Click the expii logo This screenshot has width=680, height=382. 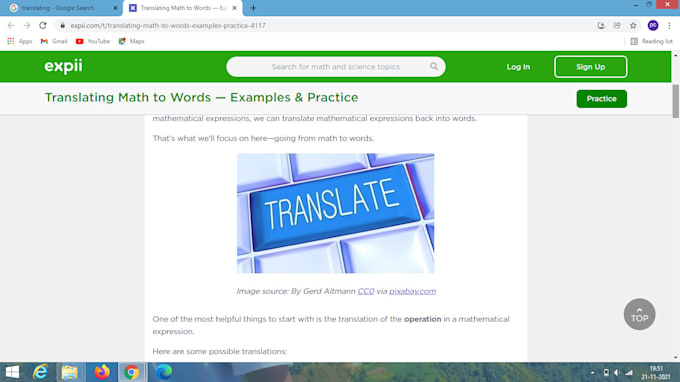coord(63,66)
